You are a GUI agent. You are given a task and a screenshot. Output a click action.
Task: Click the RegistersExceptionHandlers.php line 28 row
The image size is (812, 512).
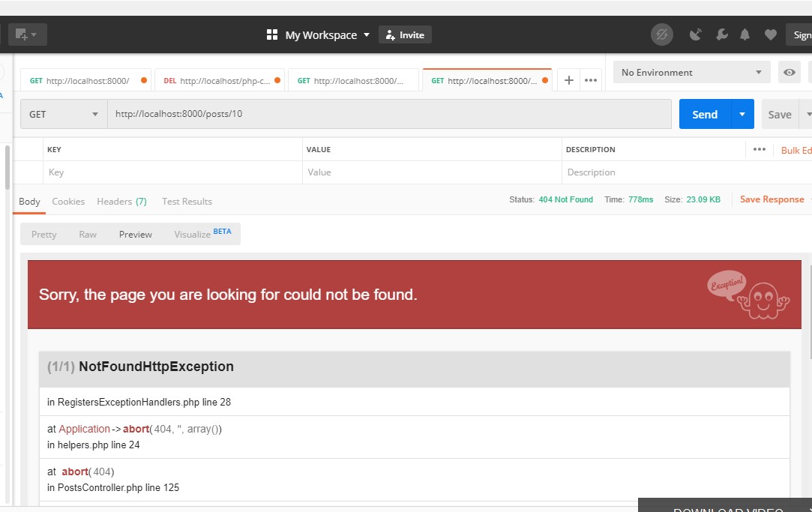(415, 402)
